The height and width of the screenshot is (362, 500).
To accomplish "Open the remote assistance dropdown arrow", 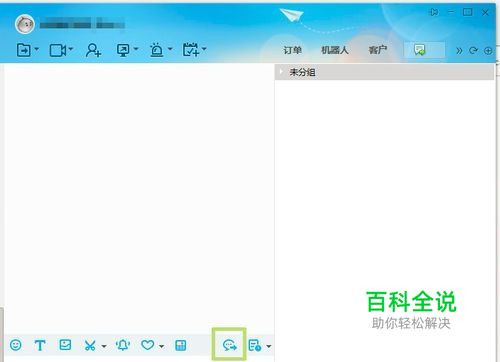I will (136, 49).
